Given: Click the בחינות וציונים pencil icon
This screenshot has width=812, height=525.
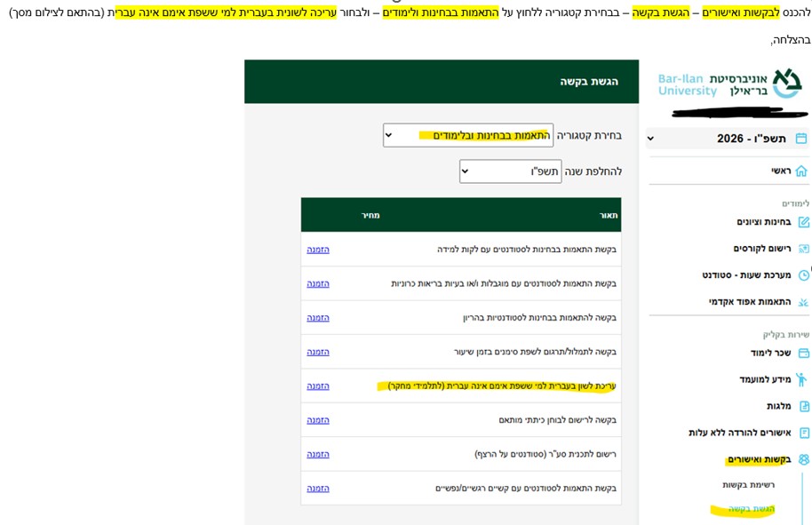Looking at the screenshot, I should click(x=803, y=222).
